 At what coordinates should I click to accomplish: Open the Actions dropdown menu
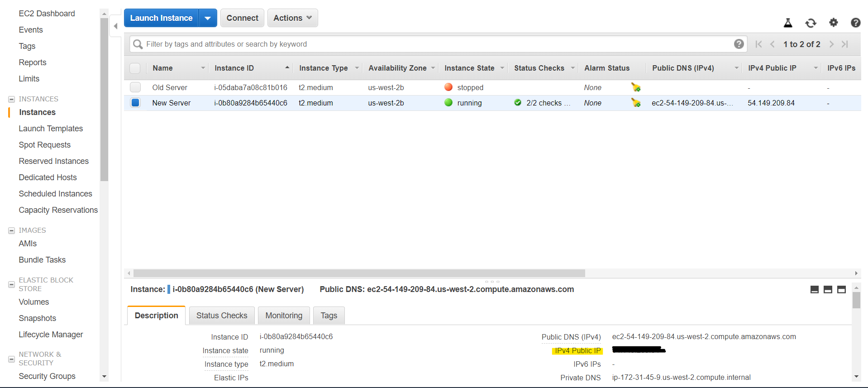[292, 18]
